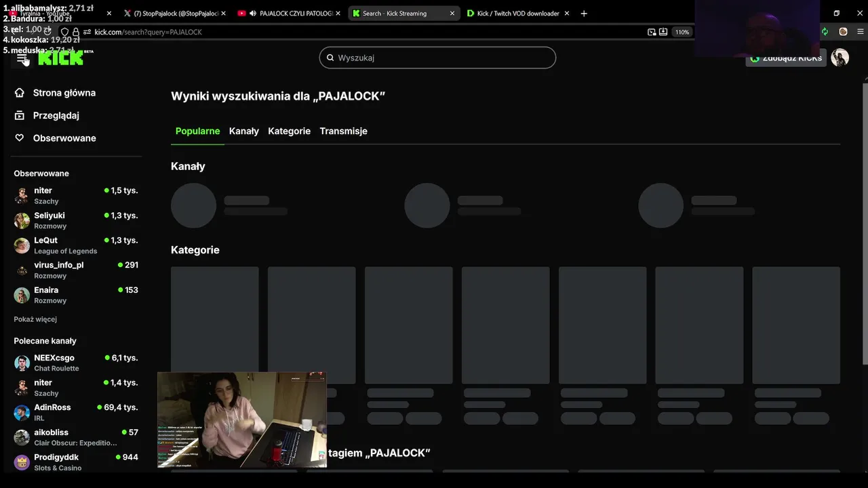Go to Przeglądaj page
Image resolution: width=868 pixels, height=488 pixels.
pos(56,115)
